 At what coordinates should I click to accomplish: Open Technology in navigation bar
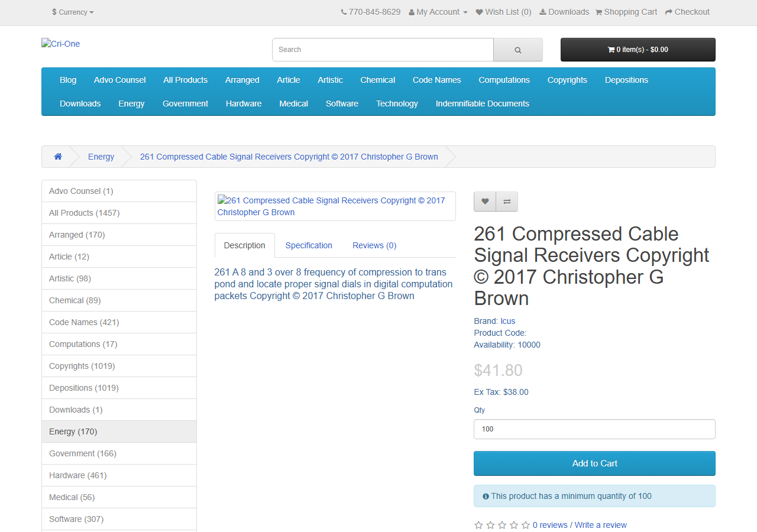point(397,103)
